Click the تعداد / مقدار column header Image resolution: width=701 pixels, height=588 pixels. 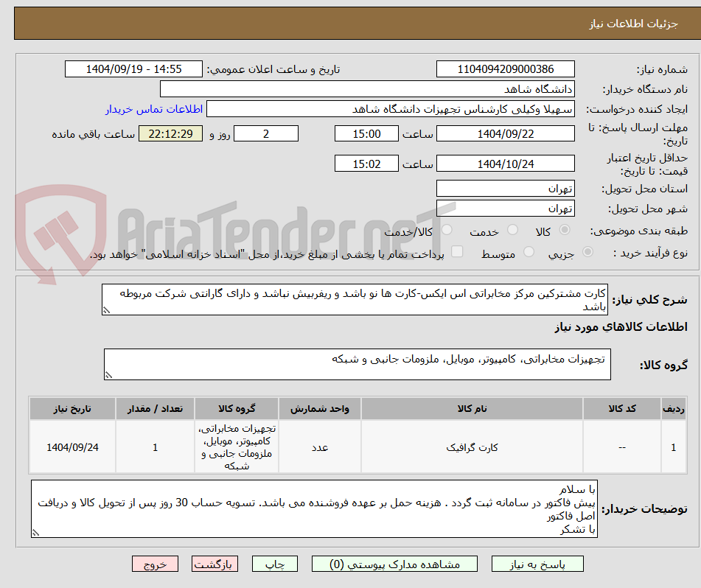[155, 409]
